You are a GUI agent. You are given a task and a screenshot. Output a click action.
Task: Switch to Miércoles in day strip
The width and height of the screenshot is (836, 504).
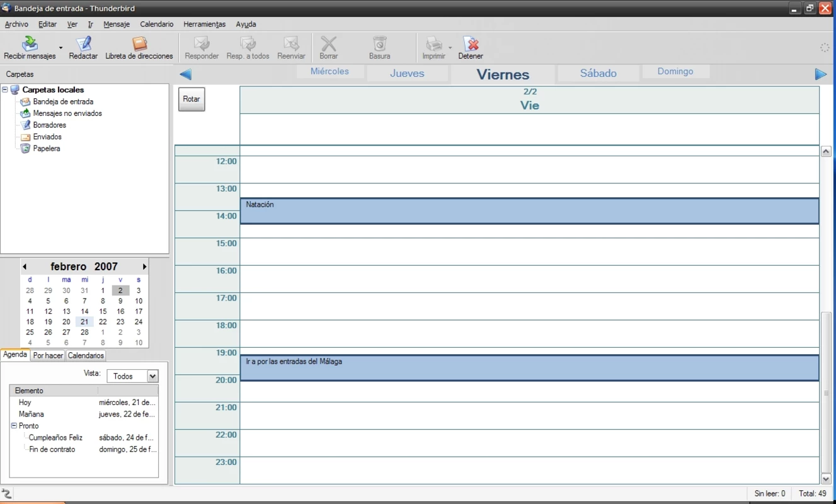point(330,71)
